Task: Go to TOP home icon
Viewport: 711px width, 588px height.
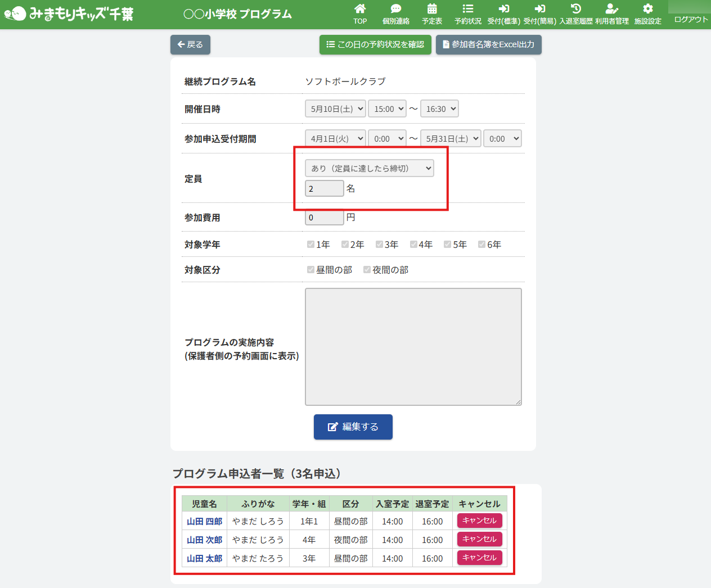Action: (x=360, y=9)
